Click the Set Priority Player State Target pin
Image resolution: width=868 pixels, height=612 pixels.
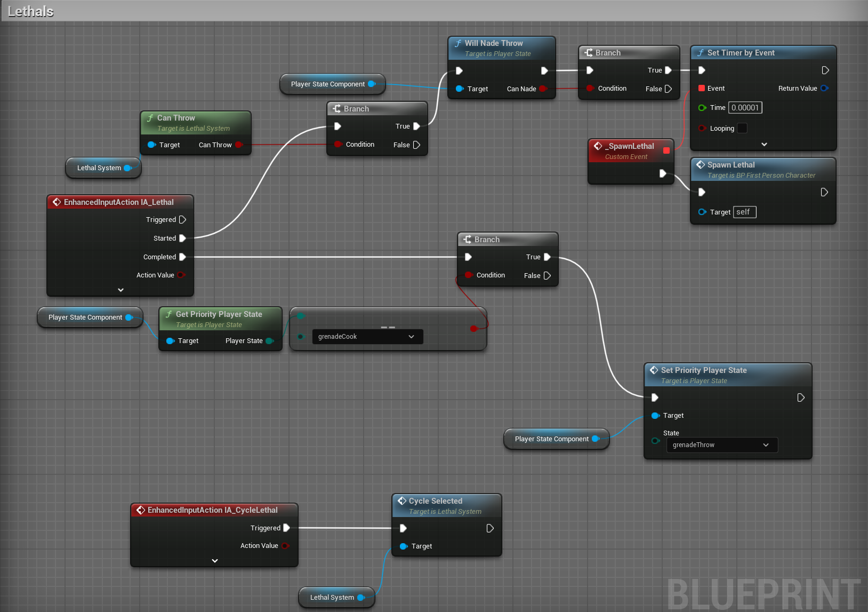tap(655, 416)
